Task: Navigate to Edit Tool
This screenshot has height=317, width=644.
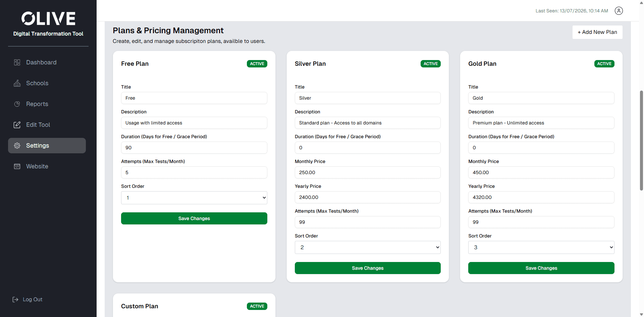Action: [x=47, y=125]
